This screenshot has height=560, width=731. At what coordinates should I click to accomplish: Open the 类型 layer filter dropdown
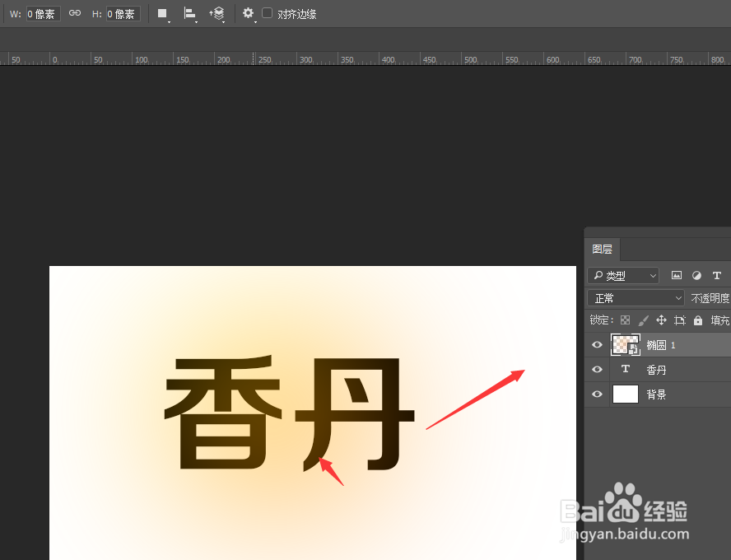pos(623,275)
